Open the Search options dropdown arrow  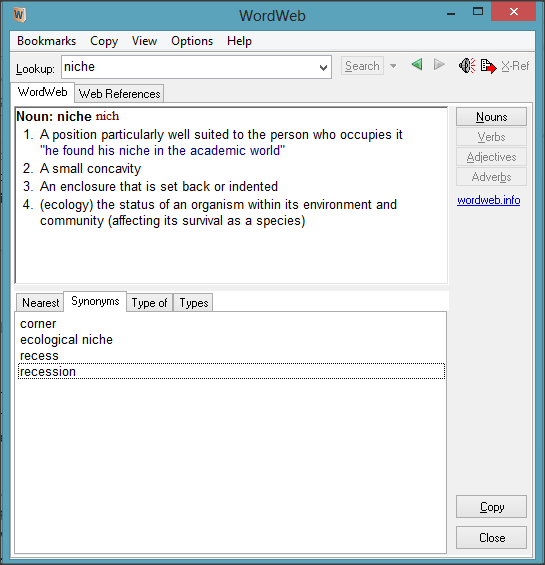393,66
